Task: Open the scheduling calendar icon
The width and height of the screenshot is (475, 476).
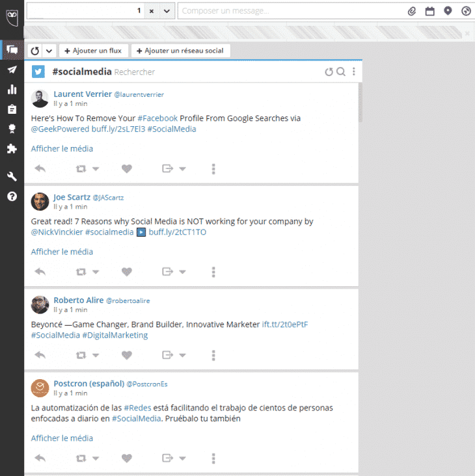Action: click(429, 11)
